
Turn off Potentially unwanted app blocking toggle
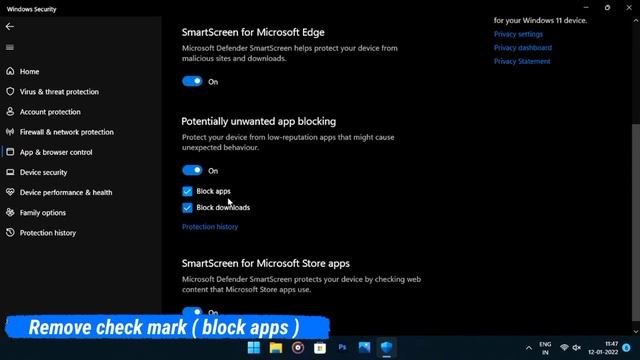[x=192, y=170]
